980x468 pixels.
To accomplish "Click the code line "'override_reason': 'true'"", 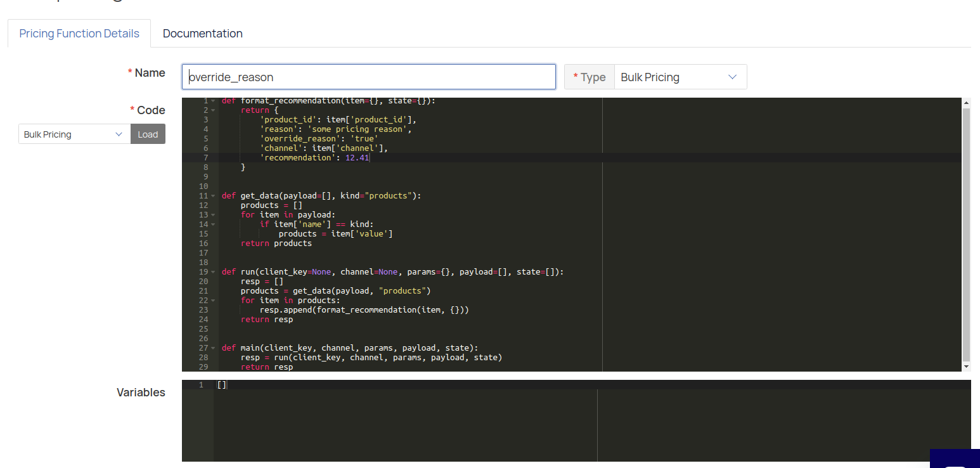I will click(x=319, y=139).
